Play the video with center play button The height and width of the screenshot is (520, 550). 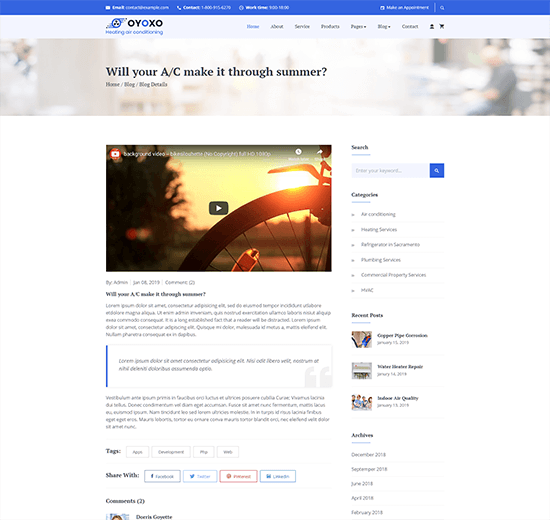pos(219,208)
